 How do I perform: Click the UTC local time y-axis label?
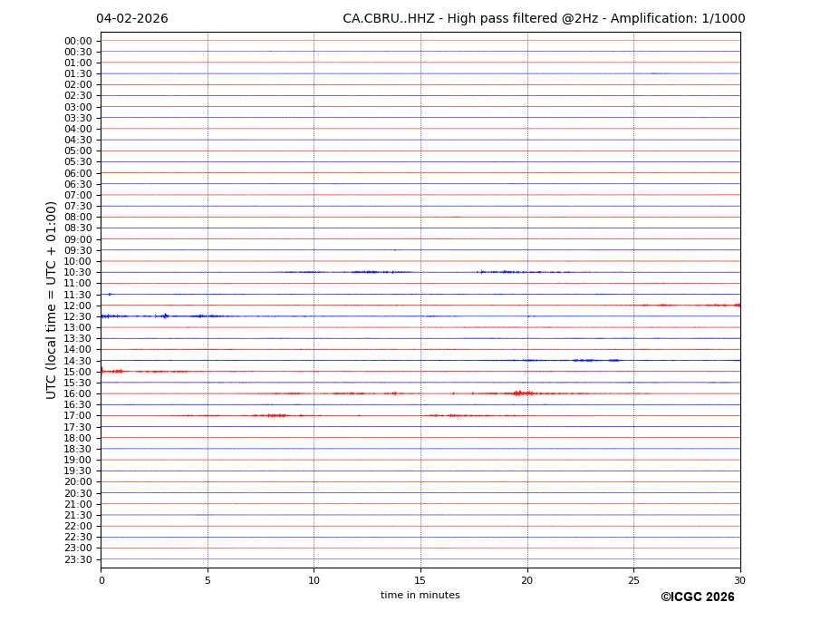(x=52, y=299)
